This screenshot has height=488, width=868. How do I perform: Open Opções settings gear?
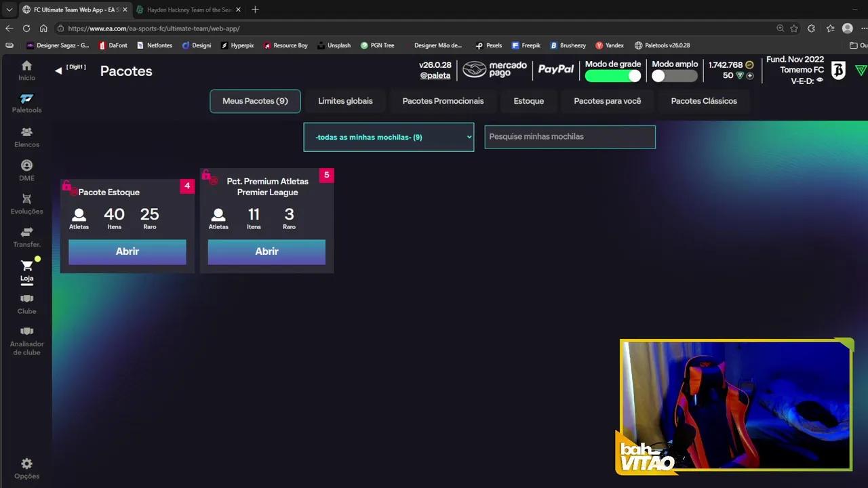[26, 464]
